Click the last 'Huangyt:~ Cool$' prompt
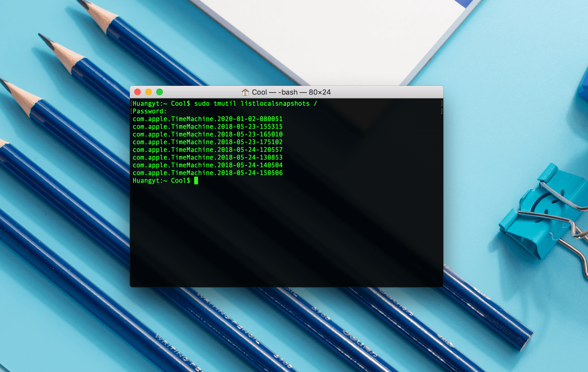588x372 pixels. pyautogui.click(x=161, y=180)
